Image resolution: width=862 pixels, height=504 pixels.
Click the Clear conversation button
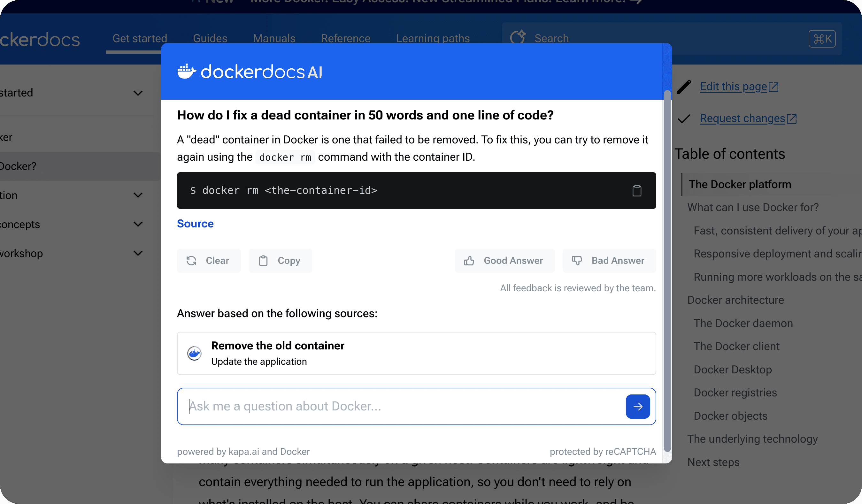point(209,261)
